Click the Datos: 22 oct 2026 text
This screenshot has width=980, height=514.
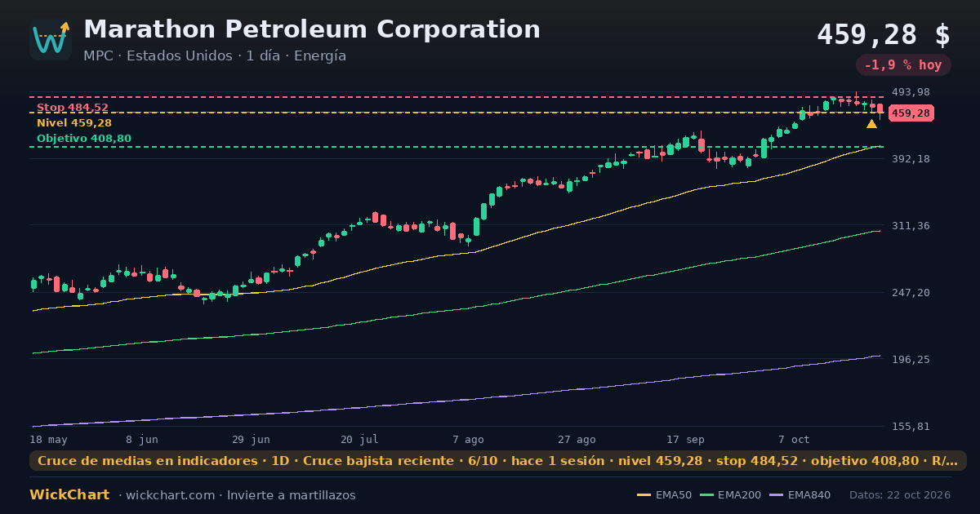point(900,495)
